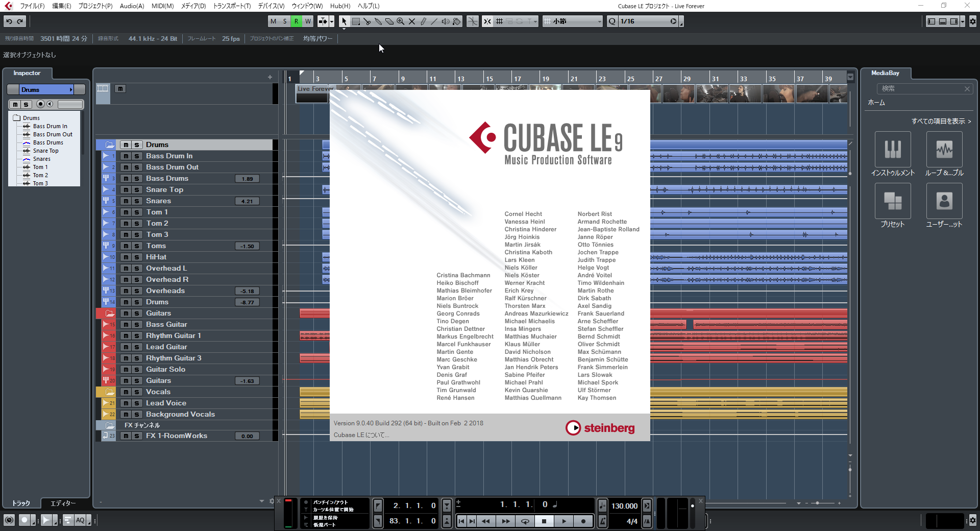Collapse the FX チャンネル folder
Viewport: 980px width, 531px height.
click(110, 425)
